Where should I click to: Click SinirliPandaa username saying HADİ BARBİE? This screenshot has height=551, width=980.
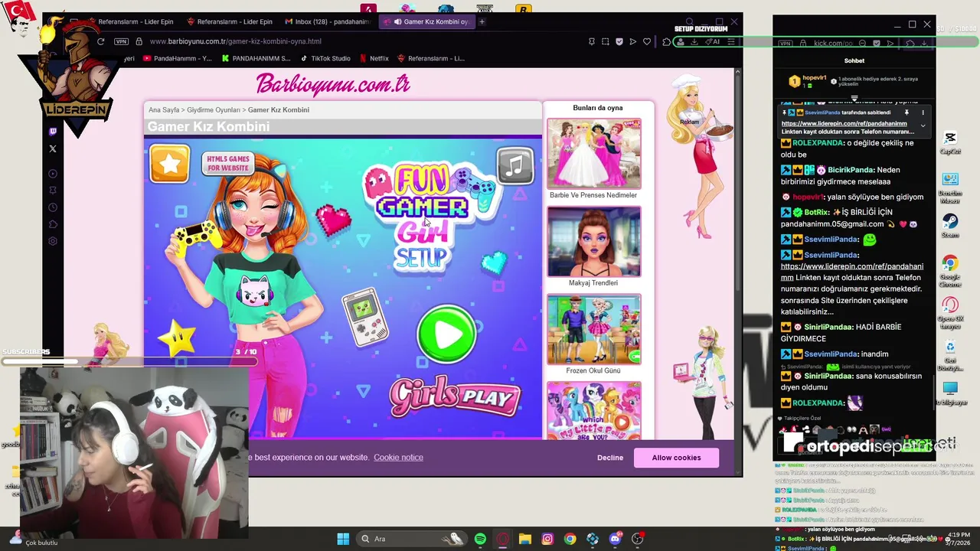click(x=828, y=327)
